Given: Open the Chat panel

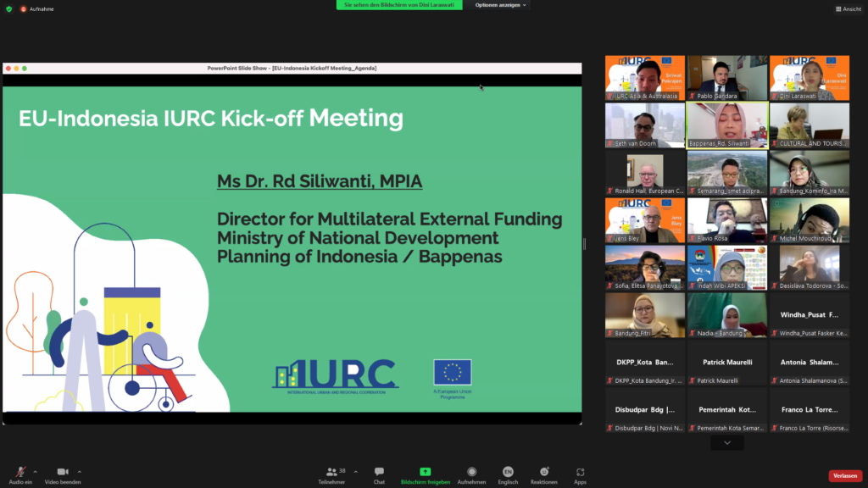Looking at the screenshot, I should point(379,472).
